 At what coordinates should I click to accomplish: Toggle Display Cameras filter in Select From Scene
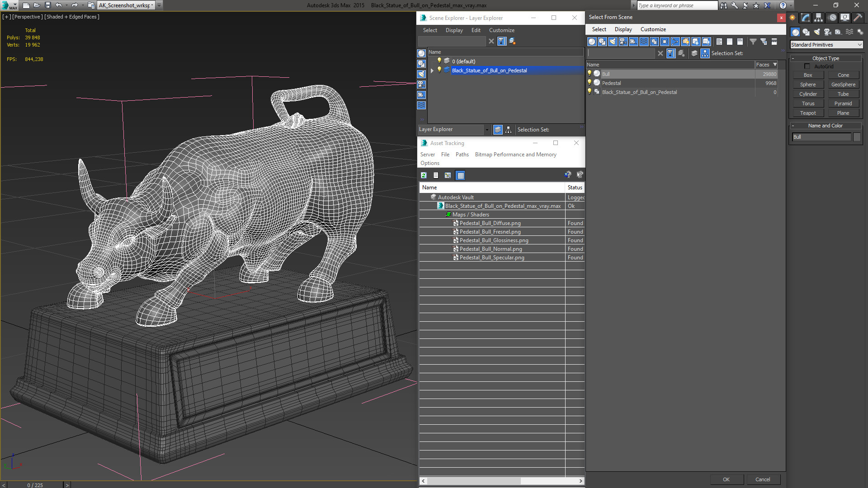(x=623, y=42)
